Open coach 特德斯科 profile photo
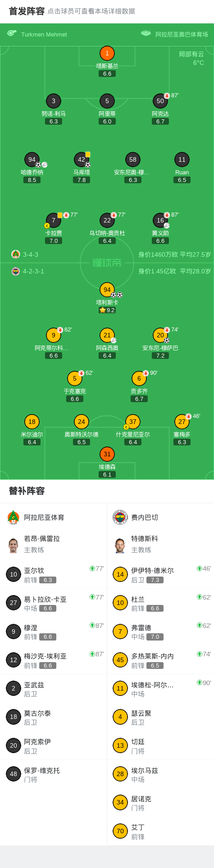Screen dimensions: 214x868 pyautogui.click(x=120, y=545)
